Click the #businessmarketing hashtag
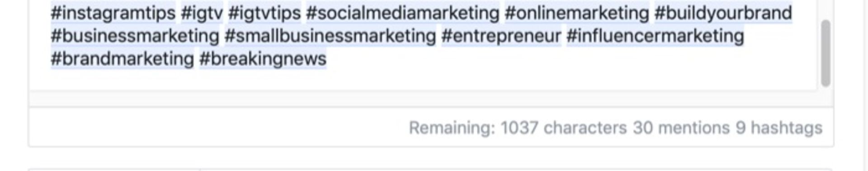This screenshot has width=868, height=171. coord(135,36)
